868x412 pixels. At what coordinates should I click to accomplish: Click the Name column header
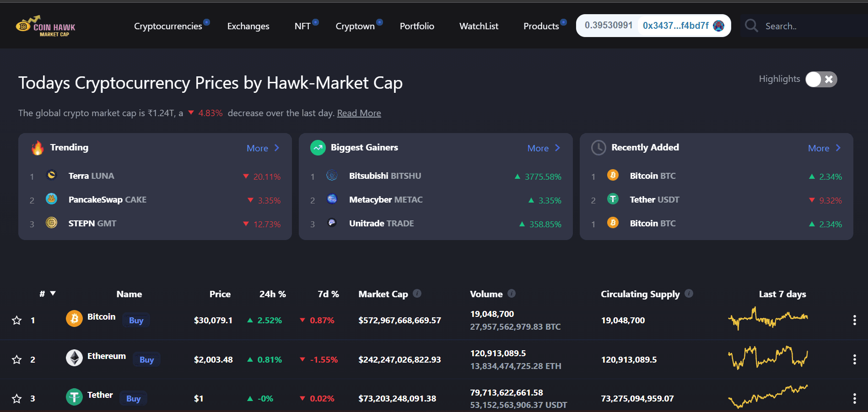tap(129, 294)
